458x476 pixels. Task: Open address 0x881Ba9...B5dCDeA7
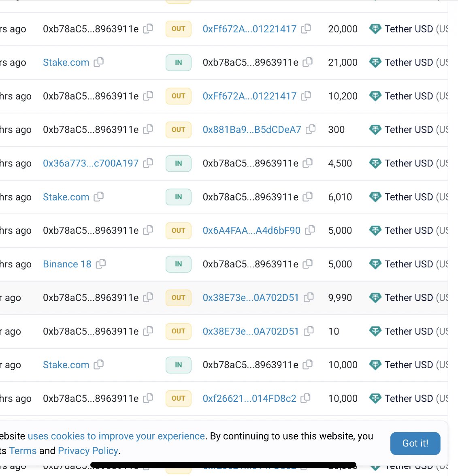(x=252, y=130)
